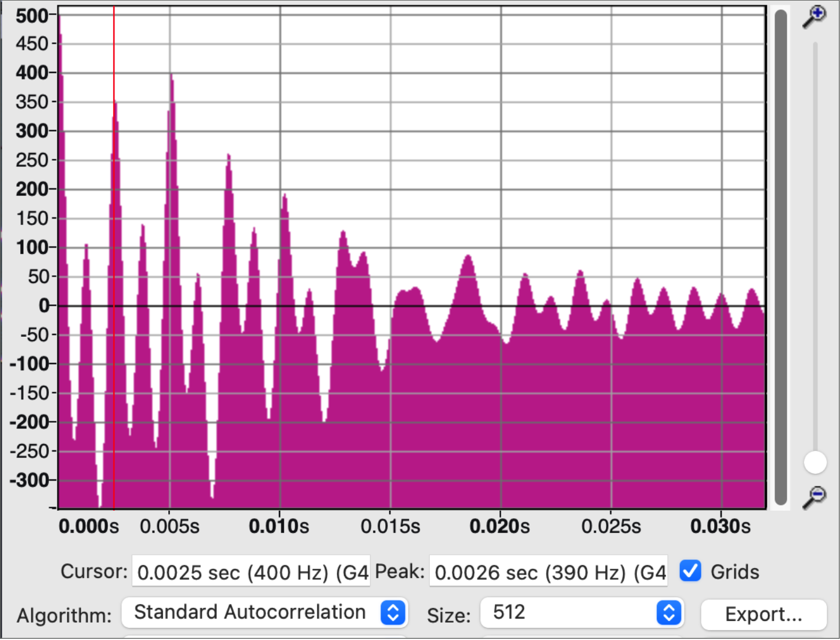Open the Size dropdown set to 512
This screenshot has width=840, height=640.
(582, 613)
